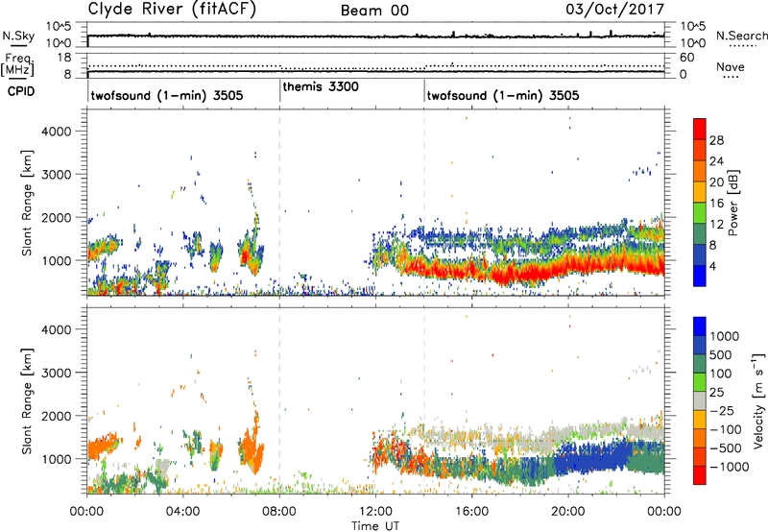Click the 'themis 3300' CPID label
The image size is (768, 532).
321,86
